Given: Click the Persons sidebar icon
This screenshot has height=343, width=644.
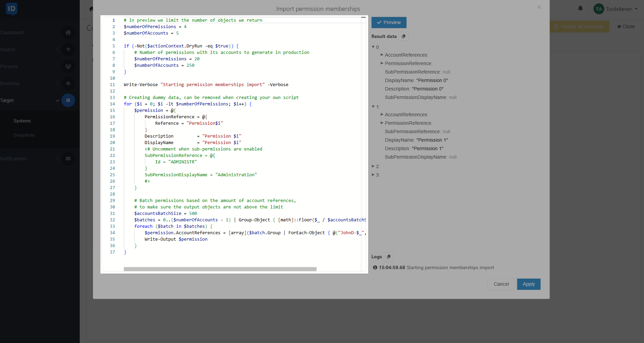Looking at the screenshot, I should tap(68, 66).
